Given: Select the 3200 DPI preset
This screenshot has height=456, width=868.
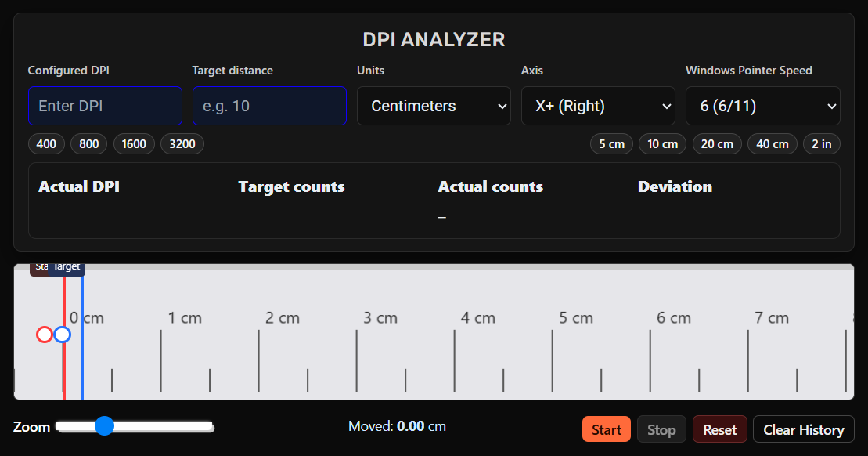Looking at the screenshot, I should 182,143.
